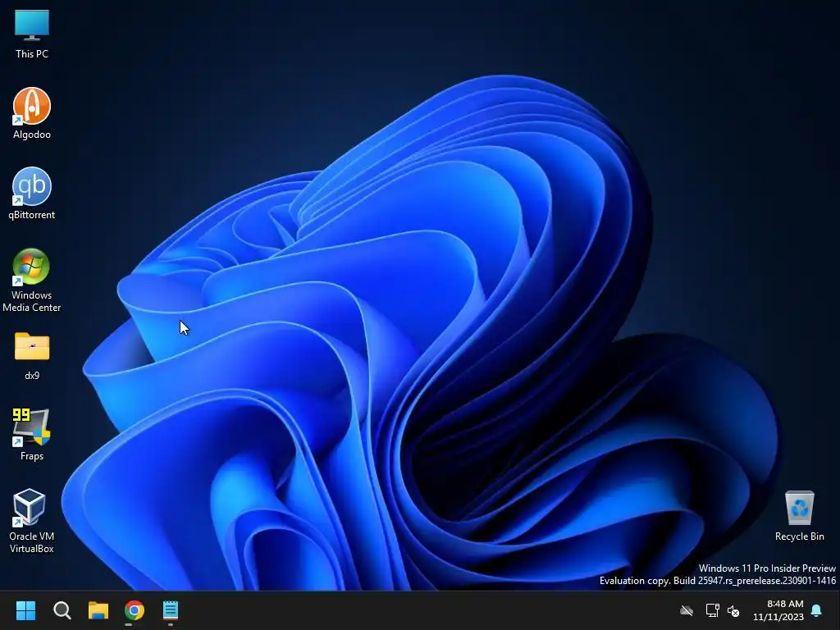Click the cloud sync tray icon
The image size is (840, 630).
click(x=687, y=610)
